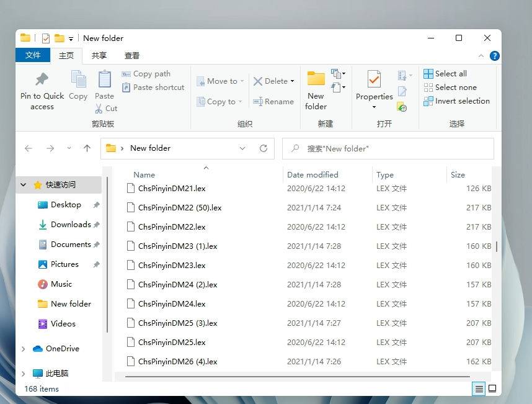Click the Paste icon
This screenshot has width=532, height=404.
pyautogui.click(x=104, y=87)
